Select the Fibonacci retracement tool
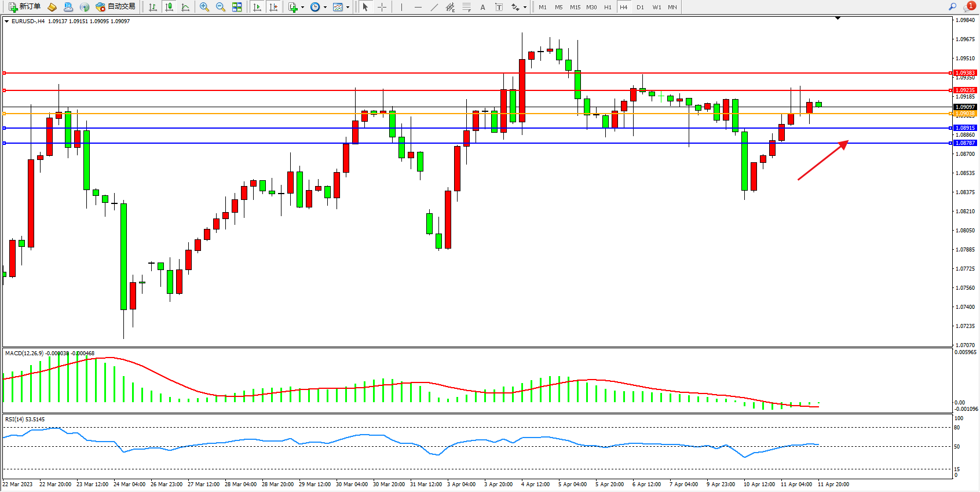The height and width of the screenshot is (492, 980). [466, 7]
